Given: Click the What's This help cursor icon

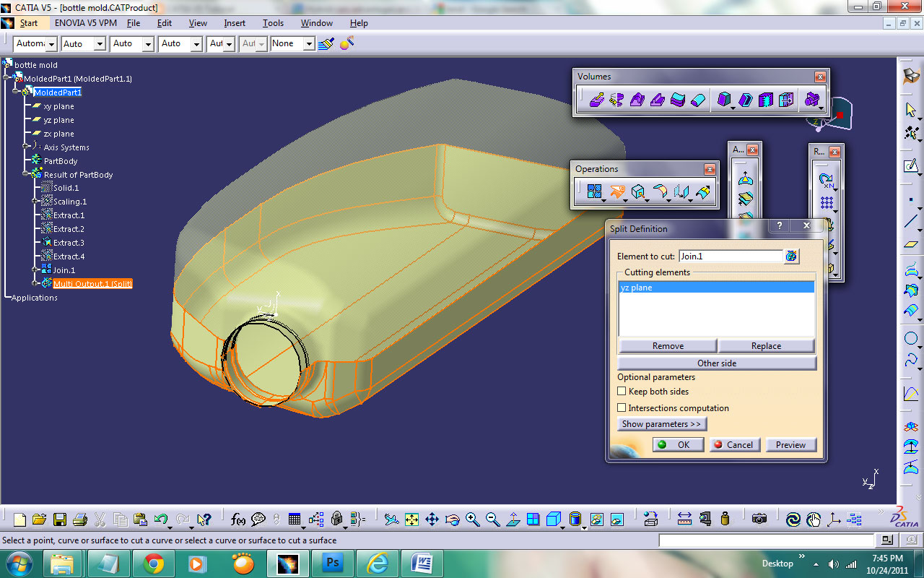Looking at the screenshot, I should (x=204, y=519).
